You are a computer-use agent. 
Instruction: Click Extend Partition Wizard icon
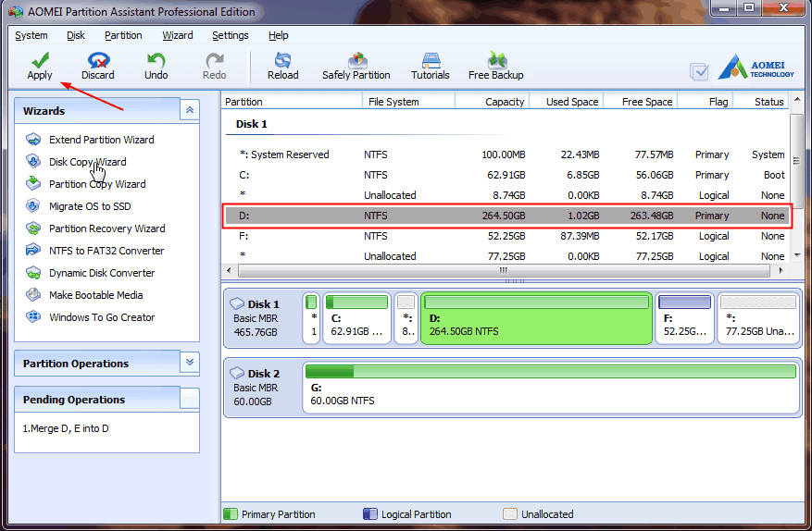point(33,139)
